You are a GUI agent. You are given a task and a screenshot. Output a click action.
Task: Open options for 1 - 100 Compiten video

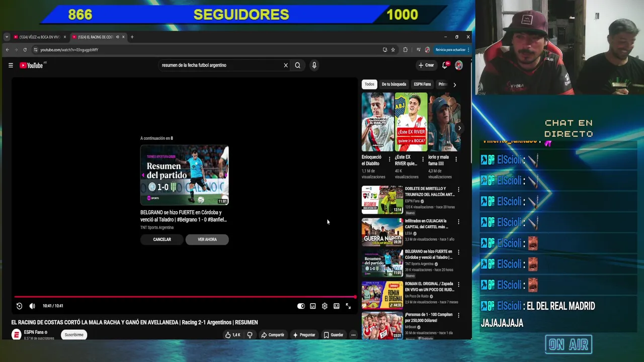458,316
